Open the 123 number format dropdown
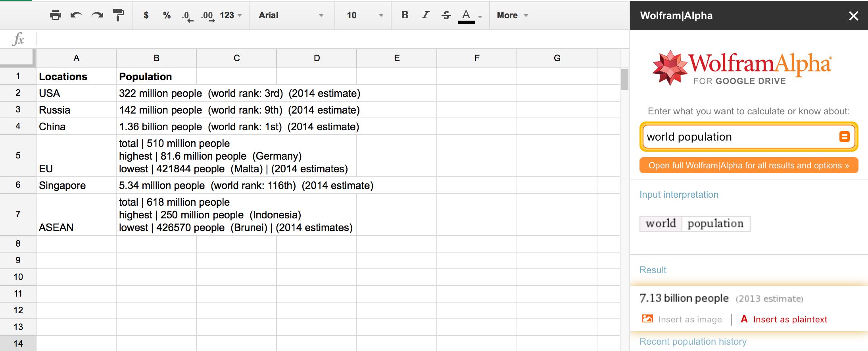 point(230,15)
